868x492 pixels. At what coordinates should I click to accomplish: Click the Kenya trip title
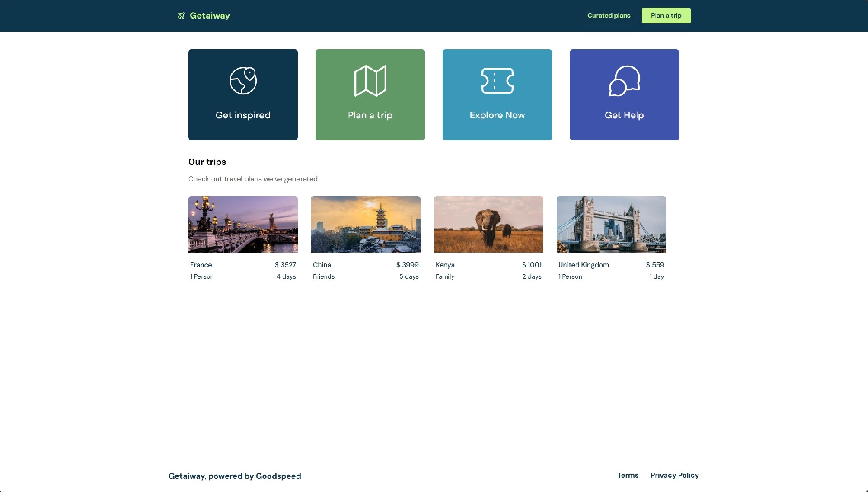(x=445, y=265)
